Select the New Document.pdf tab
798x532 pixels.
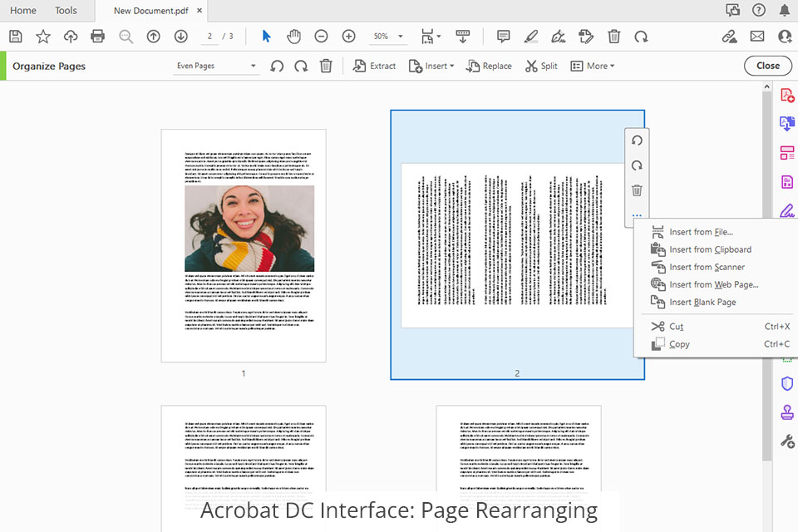pyautogui.click(x=150, y=11)
